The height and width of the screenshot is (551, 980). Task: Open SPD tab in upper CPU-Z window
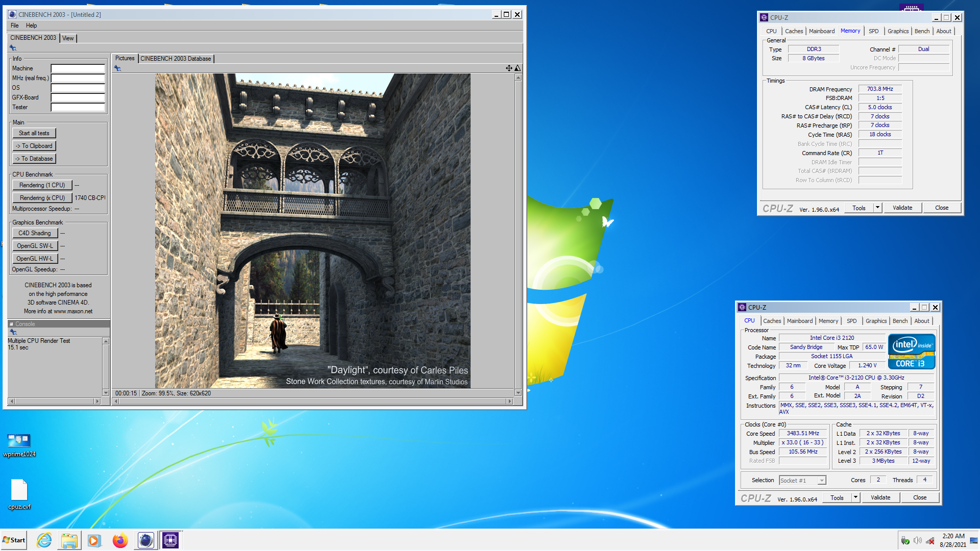(873, 31)
